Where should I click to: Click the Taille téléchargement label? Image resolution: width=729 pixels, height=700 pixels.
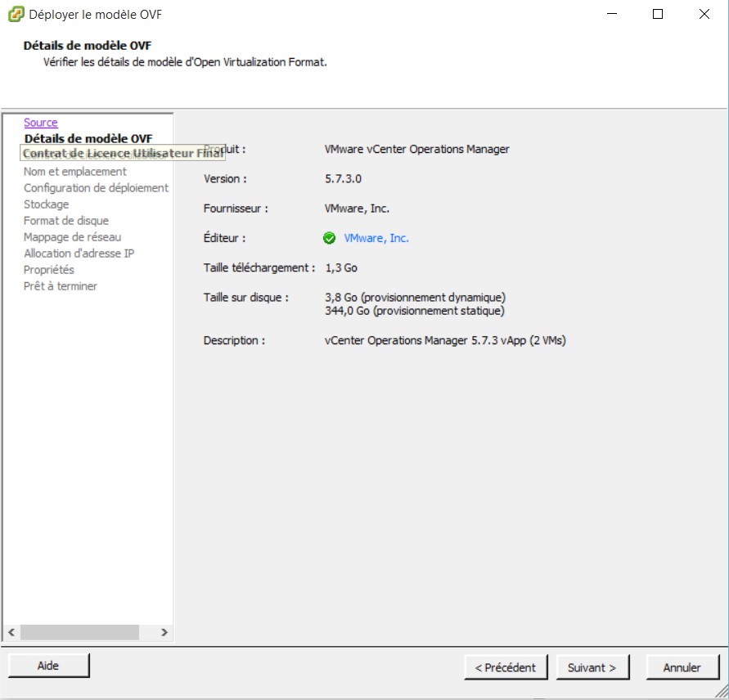click(259, 267)
